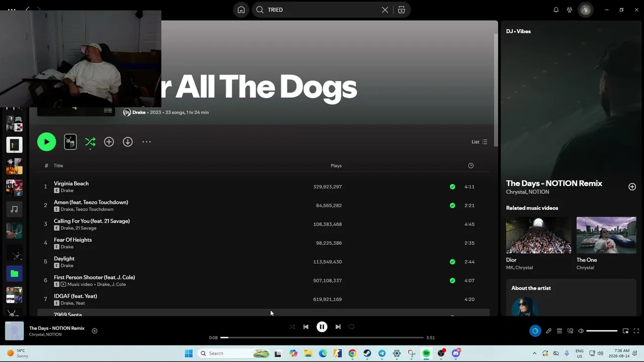Toggle saved checkmark for First Person Shooter
Screen dimensions: 644x362
tap(452, 281)
